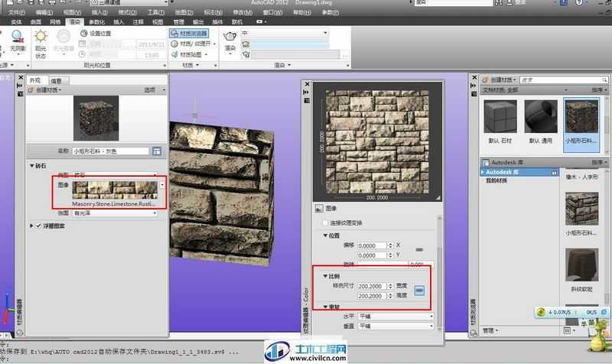The image size is (612, 364).
Task: Toggle the 连接纹理变换 checkbox
Action: (x=326, y=223)
